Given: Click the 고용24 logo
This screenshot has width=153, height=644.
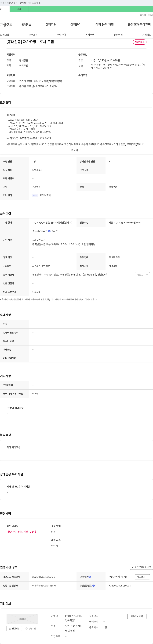Looking at the screenshot, I should 6,24.
